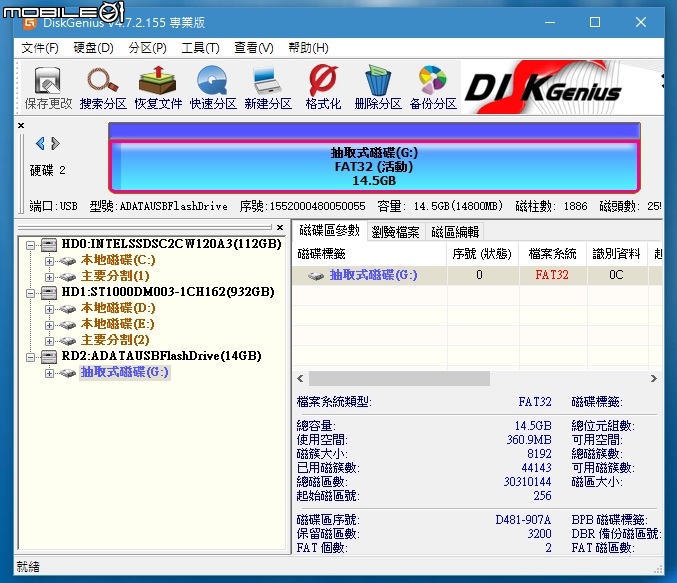Switch to the 瀏覽檔案 tab
Viewport: 677px width, 583px height.
pyautogui.click(x=395, y=232)
